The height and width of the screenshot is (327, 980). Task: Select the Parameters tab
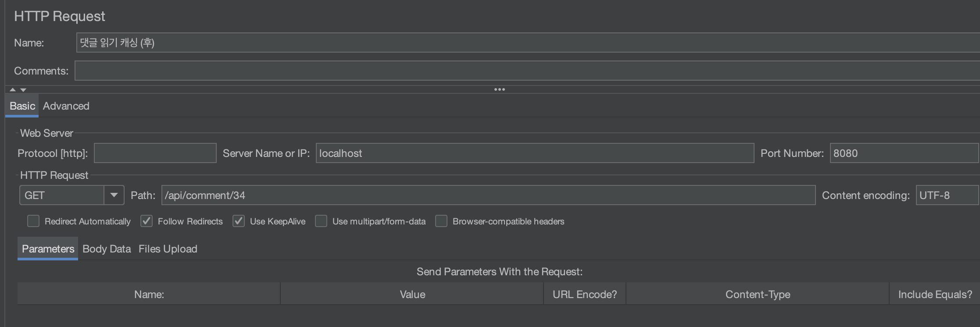(x=48, y=249)
